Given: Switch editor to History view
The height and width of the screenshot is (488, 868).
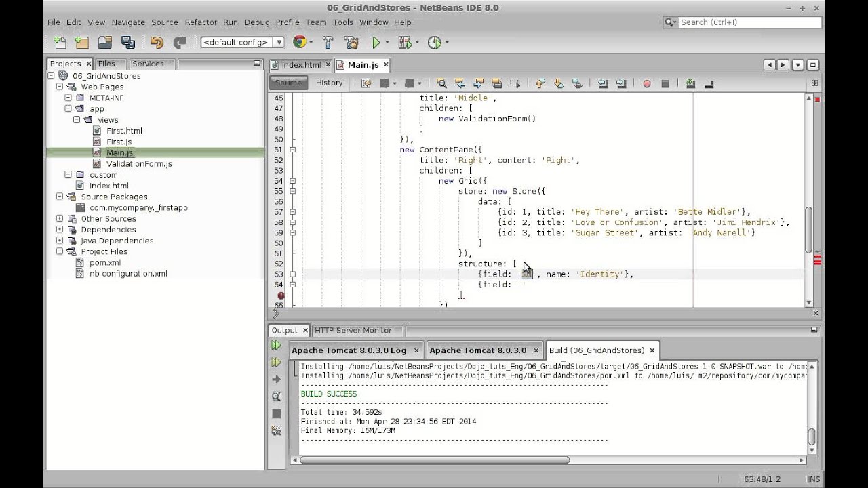Looking at the screenshot, I should [329, 83].
